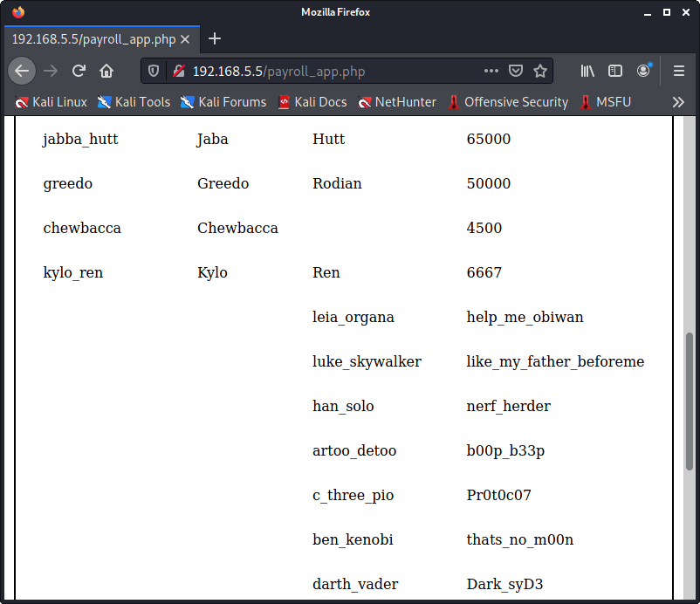The image size is (700, 604).
Task: Click the nerf_herder value
Action: point(509,406)
